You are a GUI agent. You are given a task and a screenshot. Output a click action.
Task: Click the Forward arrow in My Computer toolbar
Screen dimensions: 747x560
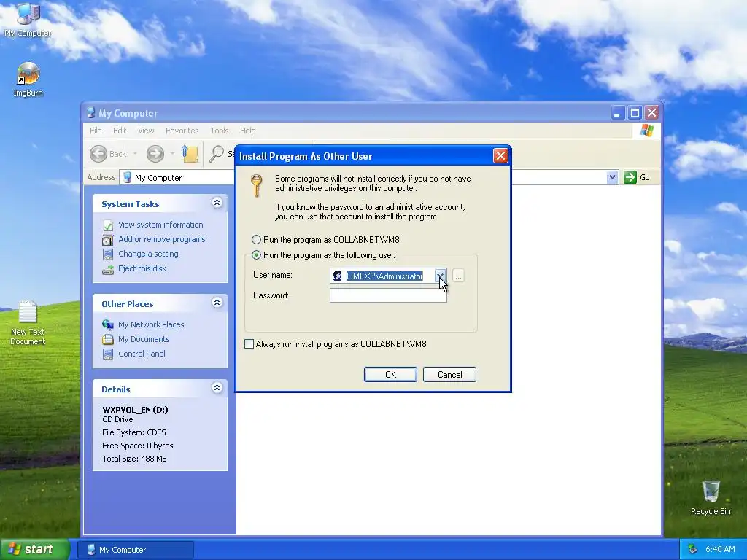155,154
